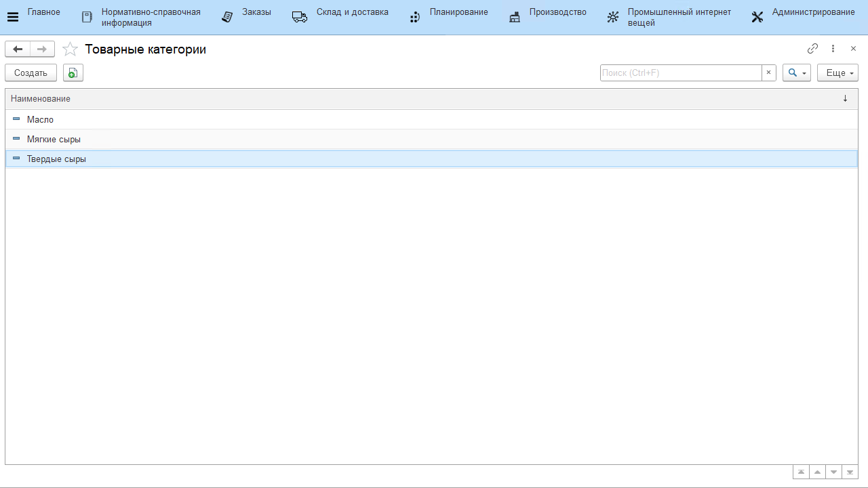The image size is (868, 488).
Task: Open the three-dot options menu
Action: (833, 49)
